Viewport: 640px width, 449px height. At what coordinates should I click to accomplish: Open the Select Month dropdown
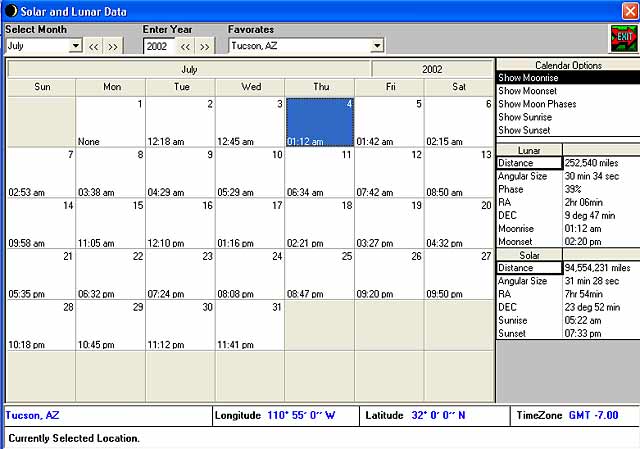(75, 46)
